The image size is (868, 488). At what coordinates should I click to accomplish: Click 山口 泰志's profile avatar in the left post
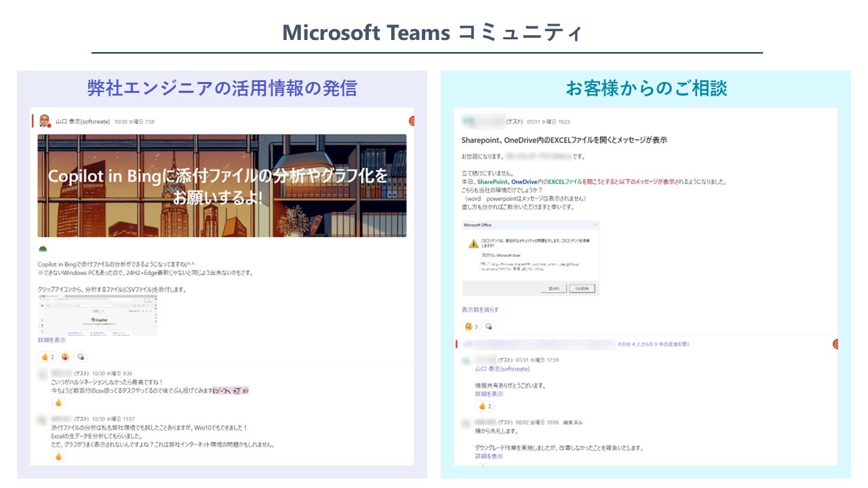(45, 121)
